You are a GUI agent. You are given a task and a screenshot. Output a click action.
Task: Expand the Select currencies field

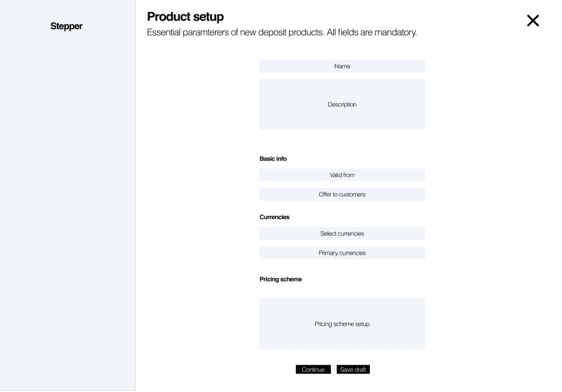(x=342, y=233)
